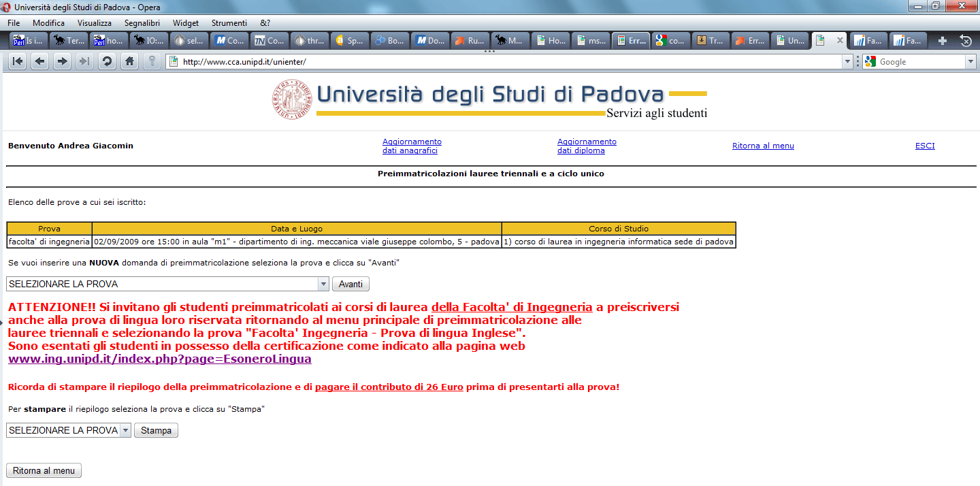Switch to the 'Bo...' tab

click(x=390, y=41)
